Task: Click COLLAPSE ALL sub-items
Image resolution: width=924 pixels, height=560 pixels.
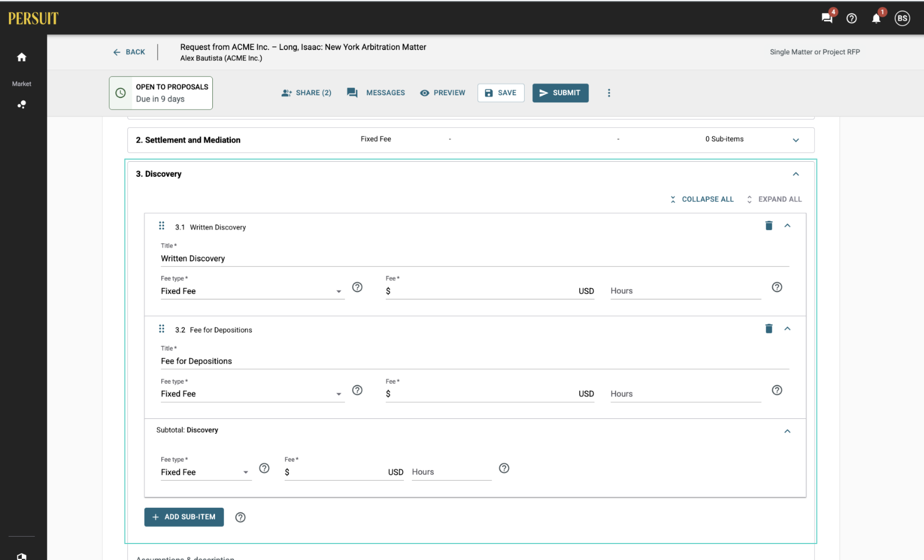Action: pos(702,199)
